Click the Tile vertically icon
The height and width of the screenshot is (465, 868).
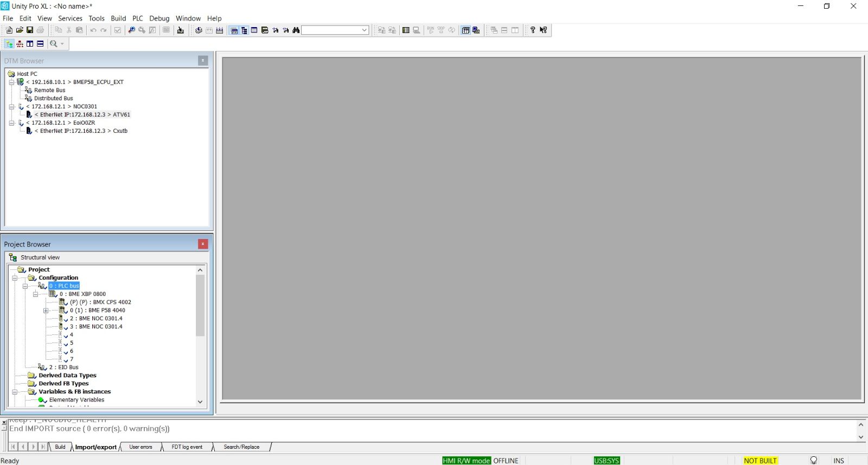[x=515, y=30]
